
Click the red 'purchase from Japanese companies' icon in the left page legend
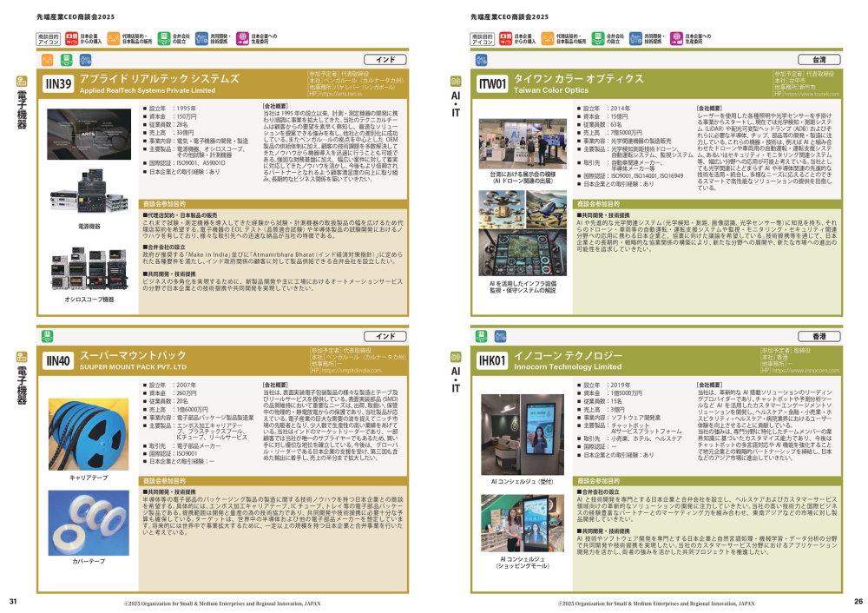[70, 39]
